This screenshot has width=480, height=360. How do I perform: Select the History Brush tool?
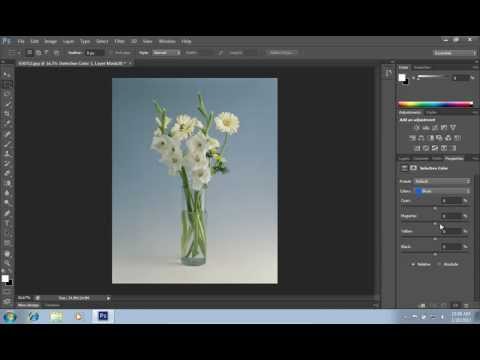click(7, 164)
